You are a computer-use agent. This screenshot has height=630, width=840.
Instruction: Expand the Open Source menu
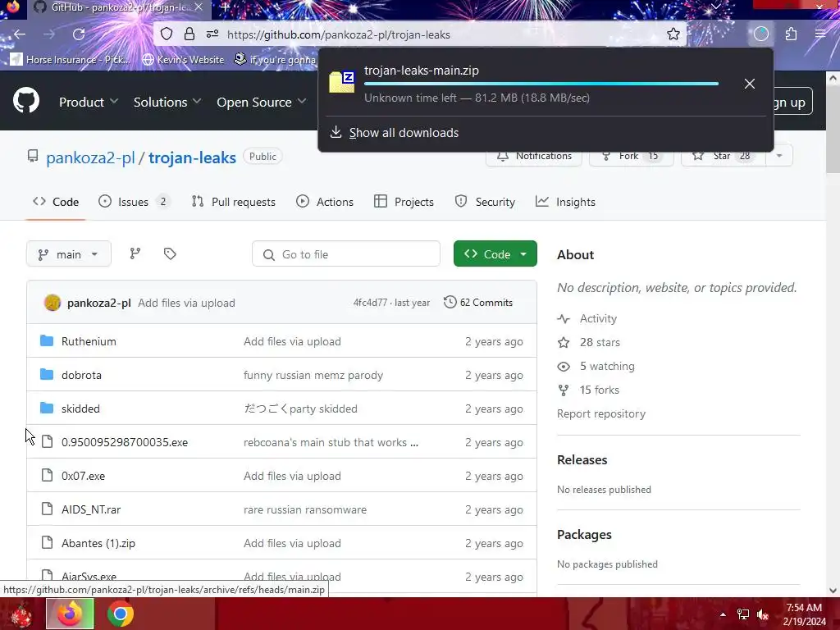pyautogui.click(x=262, y=102)
